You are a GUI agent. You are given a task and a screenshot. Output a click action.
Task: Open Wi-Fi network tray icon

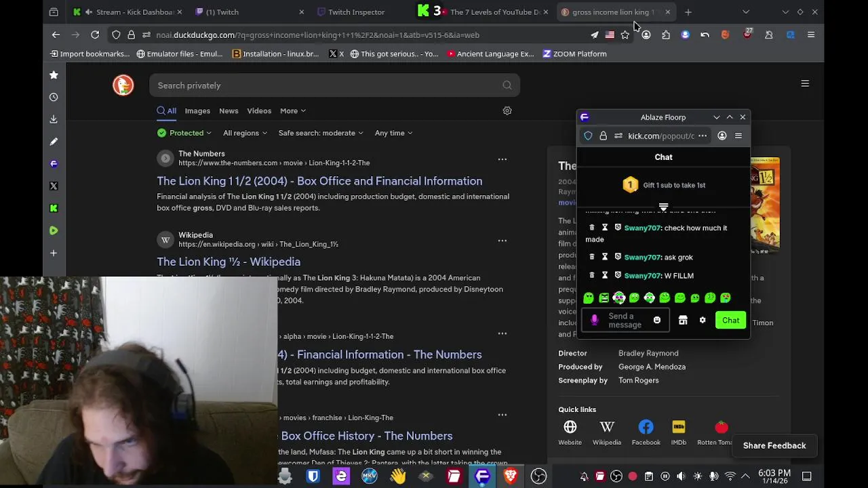coord(730,476)
